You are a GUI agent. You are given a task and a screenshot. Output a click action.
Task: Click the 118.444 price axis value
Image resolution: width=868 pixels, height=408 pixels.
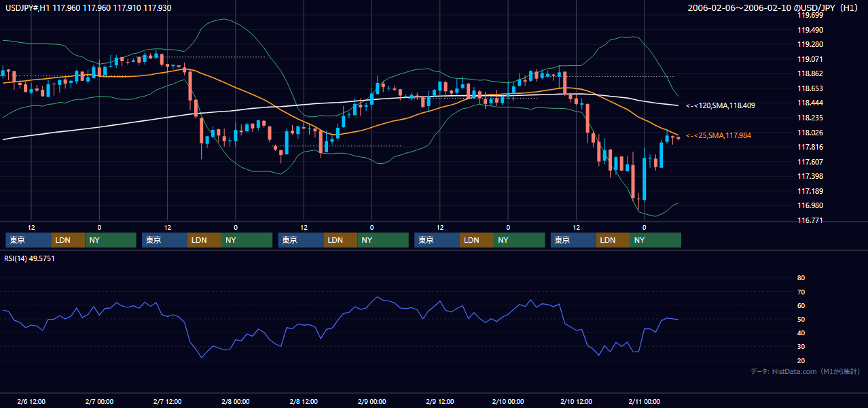[810, 103]
